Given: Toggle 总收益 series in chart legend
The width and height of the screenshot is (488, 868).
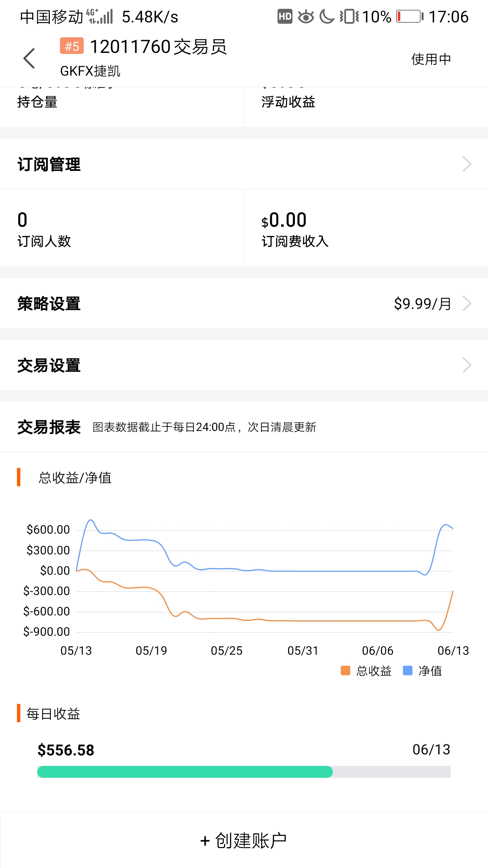Looking at the screenshot, I should [366, 671].
